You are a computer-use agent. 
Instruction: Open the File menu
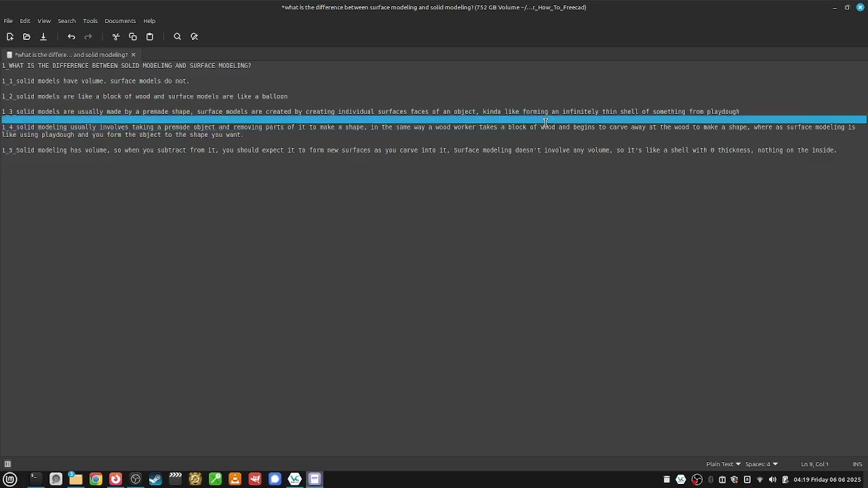click(8, 21)
